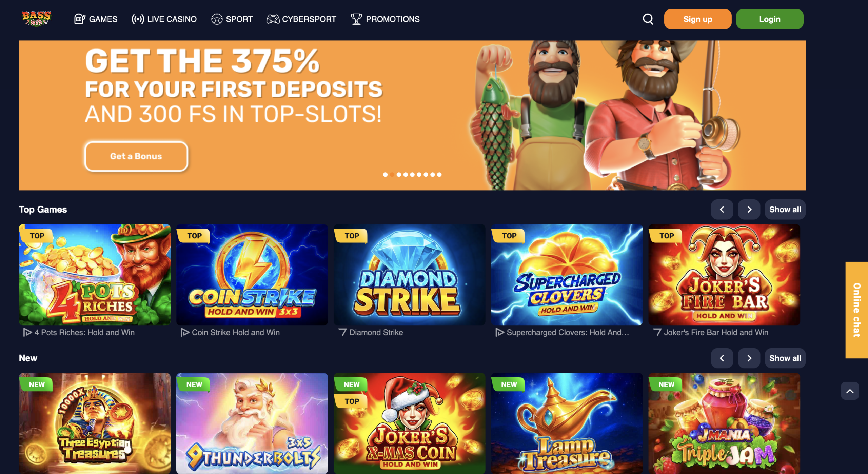Click provider icon beside Diamond Strike title
The width and height of the screenshot is (868, 474).
[x=342, y=332]
